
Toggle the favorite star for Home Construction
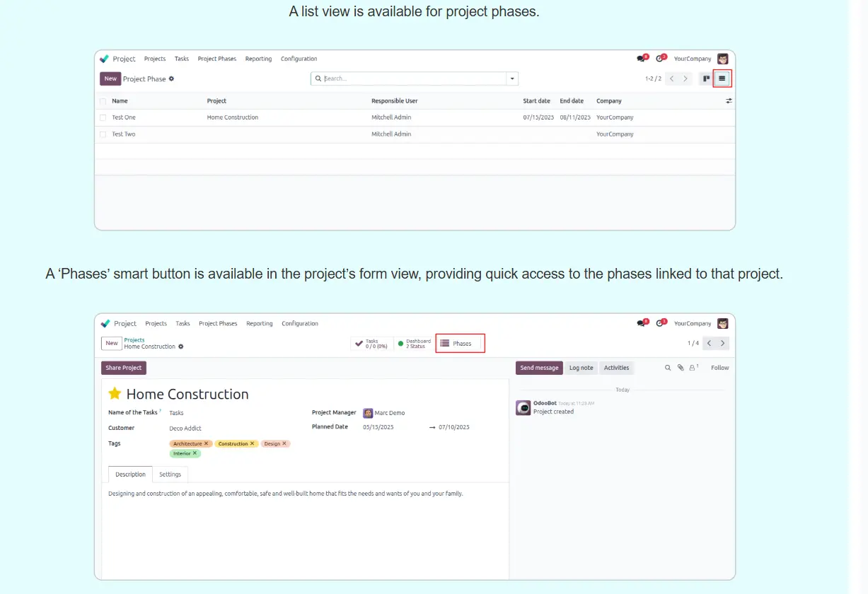115,394
